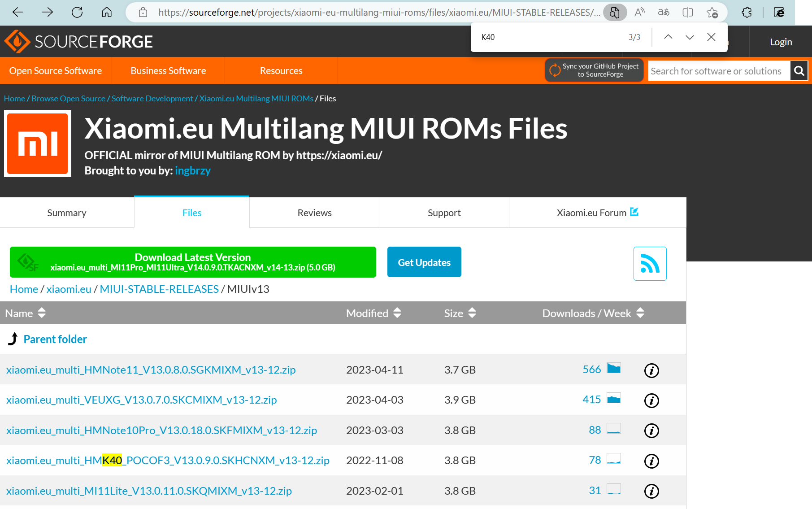Open Home in the file path

24,289
